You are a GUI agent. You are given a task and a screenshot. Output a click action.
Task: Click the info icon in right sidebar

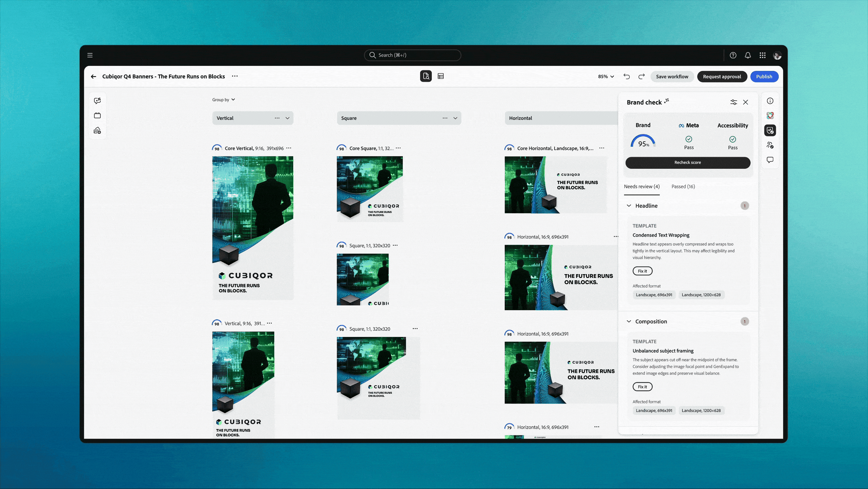coord(770,101)
